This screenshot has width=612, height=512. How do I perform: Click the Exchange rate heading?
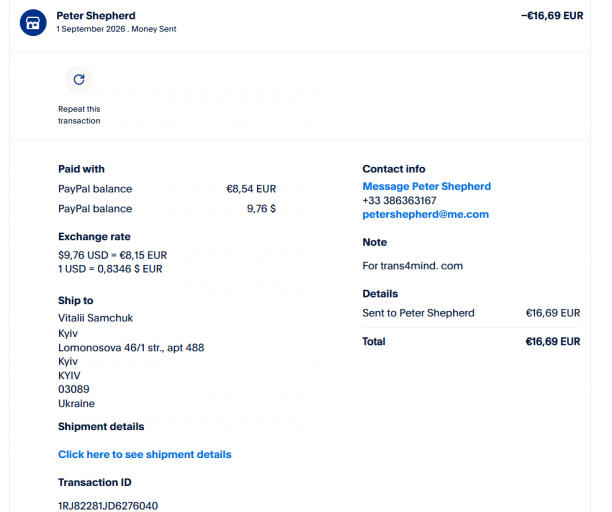tap(94, 236)
